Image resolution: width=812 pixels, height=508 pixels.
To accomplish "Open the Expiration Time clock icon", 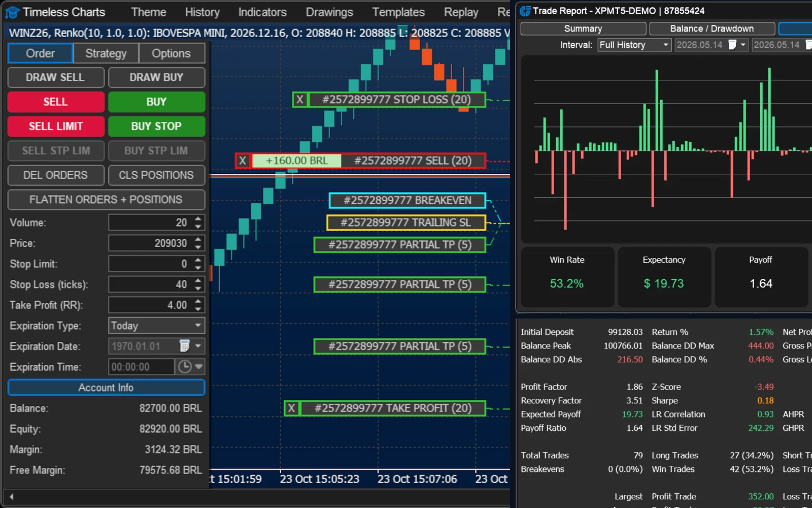I will click(185, 366).
